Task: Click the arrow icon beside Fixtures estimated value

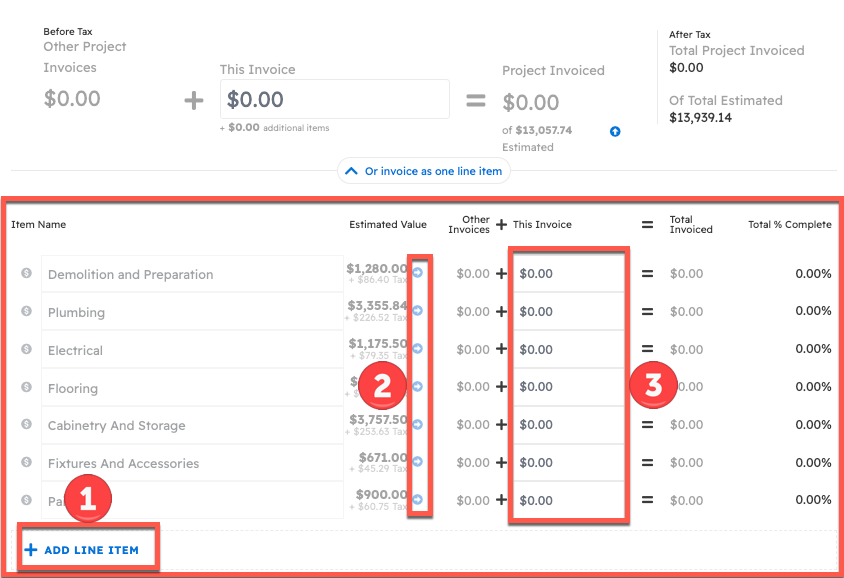Action: point(418,462)
